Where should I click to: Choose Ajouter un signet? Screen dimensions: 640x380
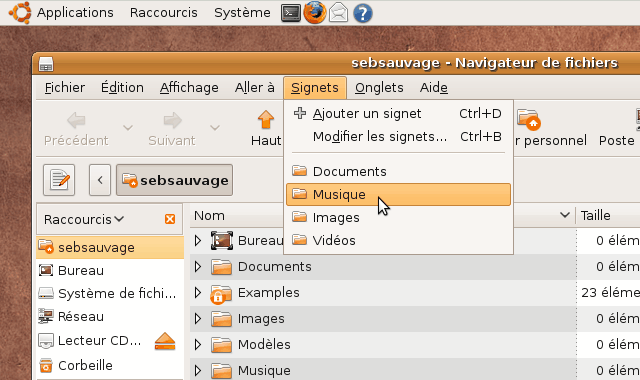pos(398,113)
